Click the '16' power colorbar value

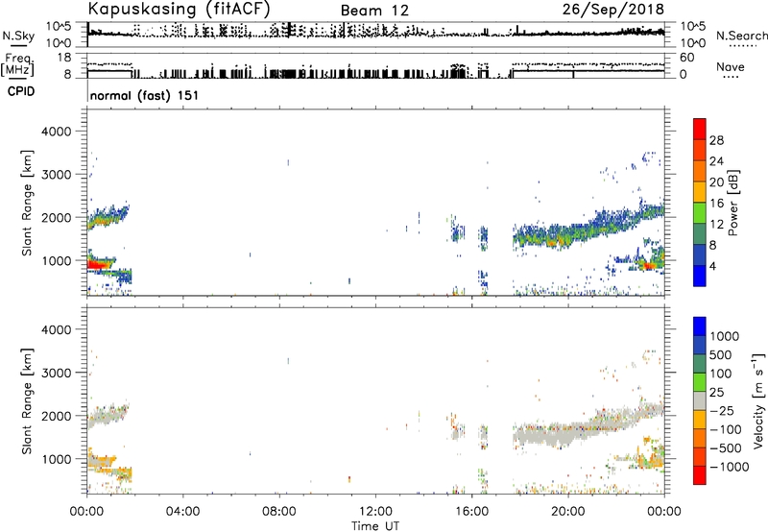coord(716,204)
